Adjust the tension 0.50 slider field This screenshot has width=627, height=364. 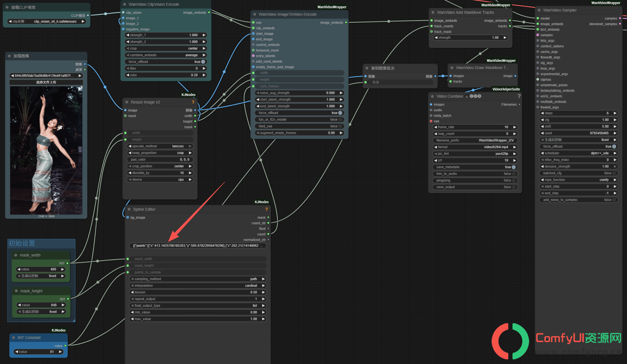(197, 292)
